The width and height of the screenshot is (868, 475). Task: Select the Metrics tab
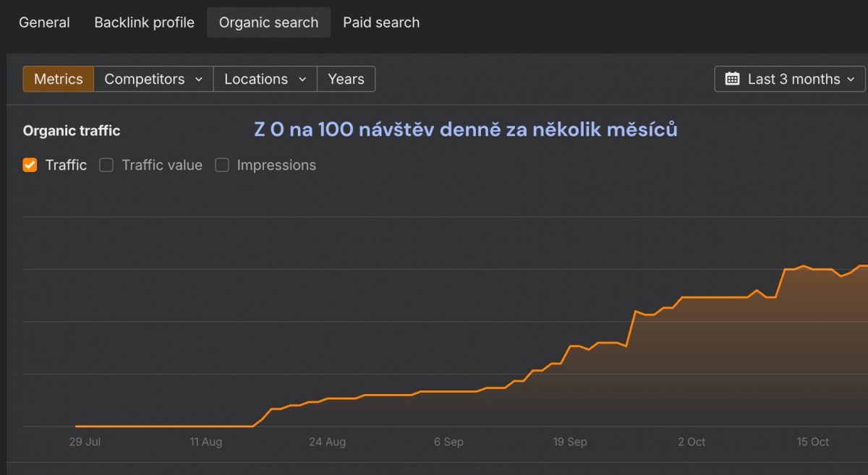58,79
